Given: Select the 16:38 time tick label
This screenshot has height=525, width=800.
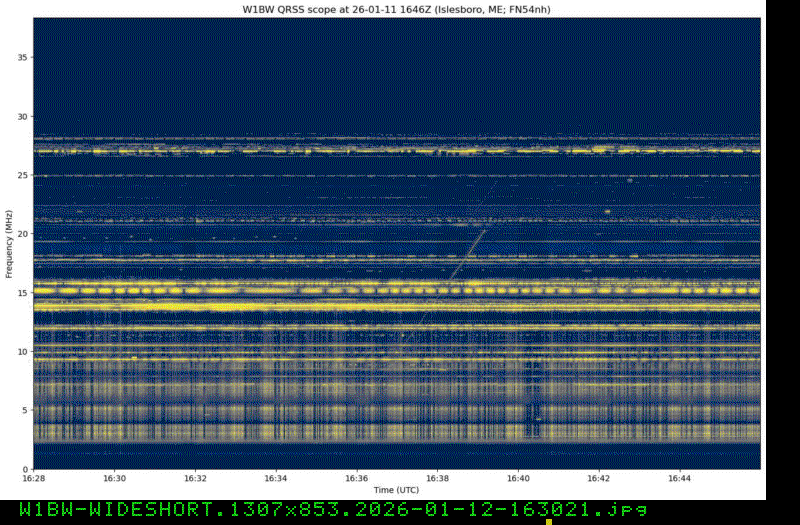Looking at the screenshot, I should point(437,479).
